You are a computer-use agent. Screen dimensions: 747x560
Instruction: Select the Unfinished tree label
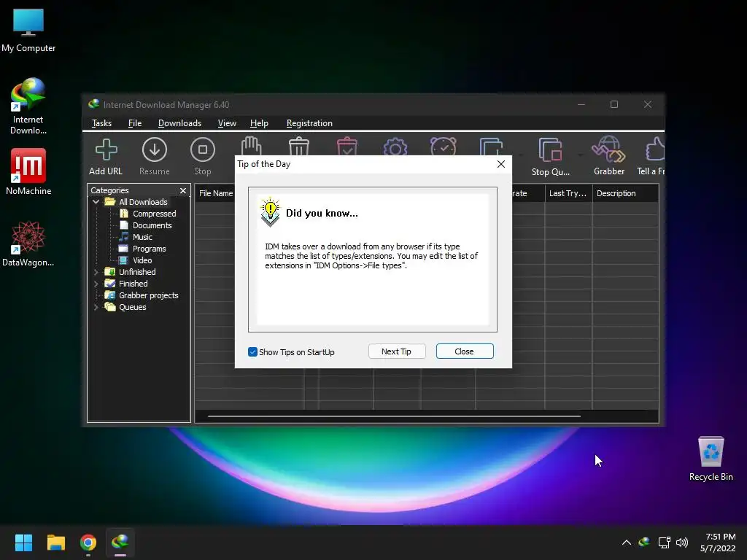click(x=137, y=272)
